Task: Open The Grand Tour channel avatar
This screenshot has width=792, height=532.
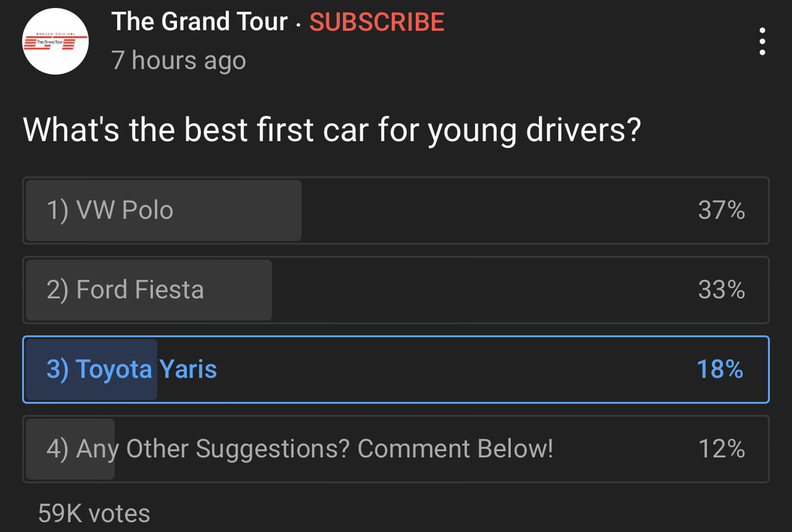Action: coord(55,41)
